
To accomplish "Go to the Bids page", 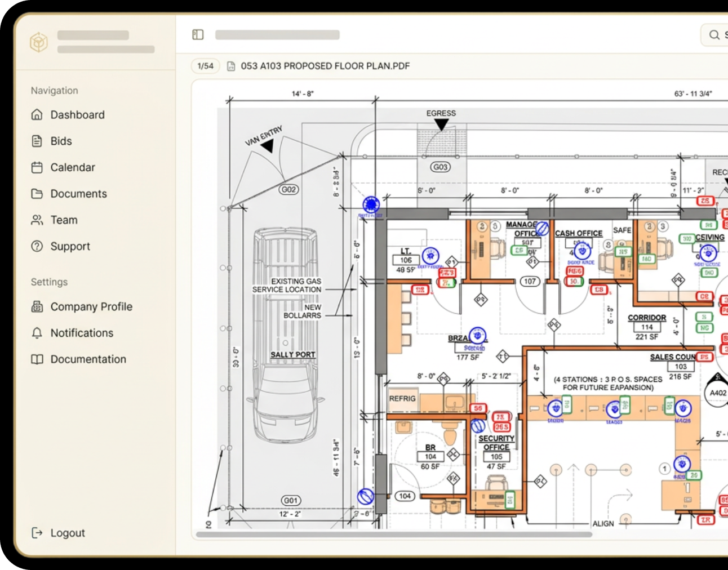I will coord(61,141).
